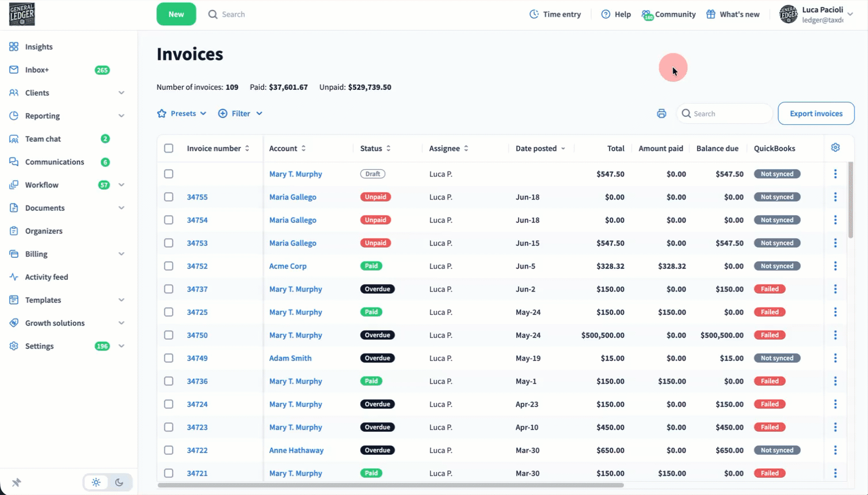Select checkbox for invoice 34750
The image size is (868, 495).
coord(169,335)
